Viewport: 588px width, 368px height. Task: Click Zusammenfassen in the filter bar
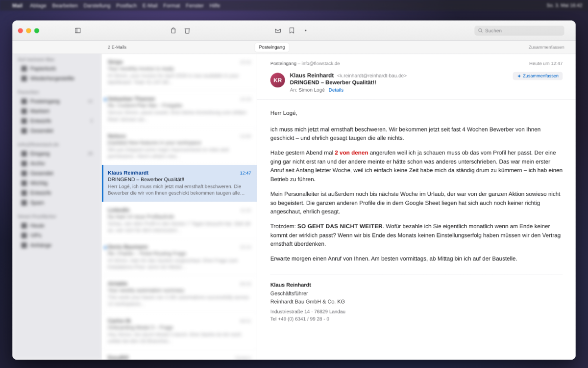546,47
